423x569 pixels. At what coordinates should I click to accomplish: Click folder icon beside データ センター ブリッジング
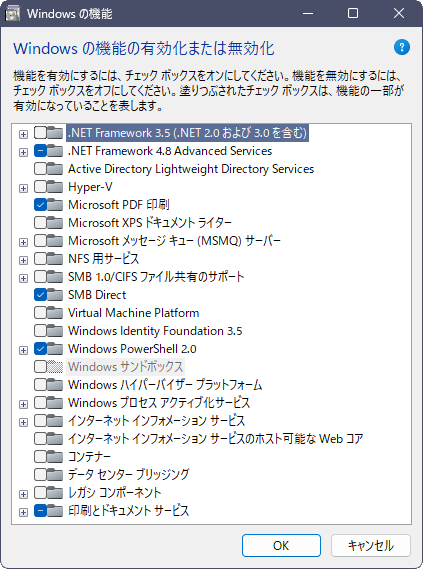tap(55, 474)
